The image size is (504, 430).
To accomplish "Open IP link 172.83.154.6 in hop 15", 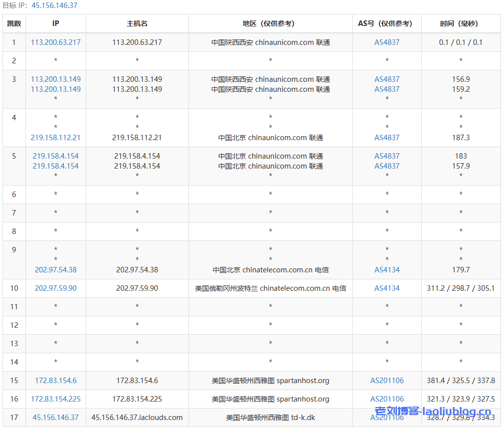I will (x=55, y=381).
